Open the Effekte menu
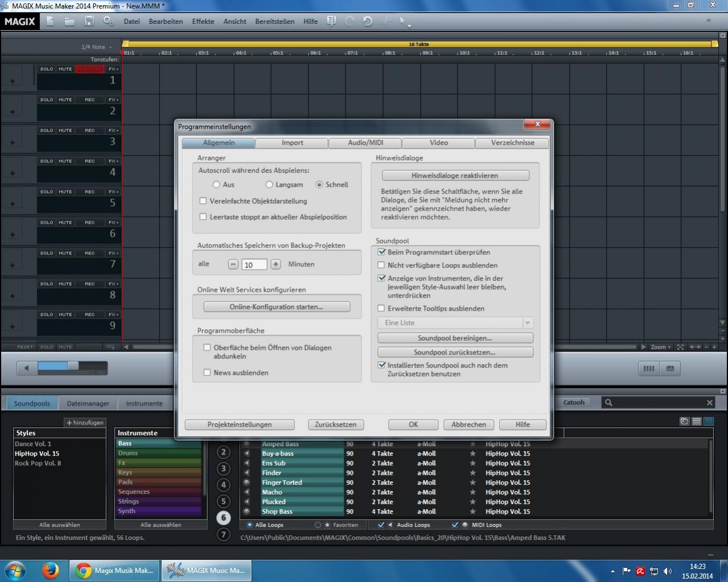The image size is (728, 582). click(203, 22)
